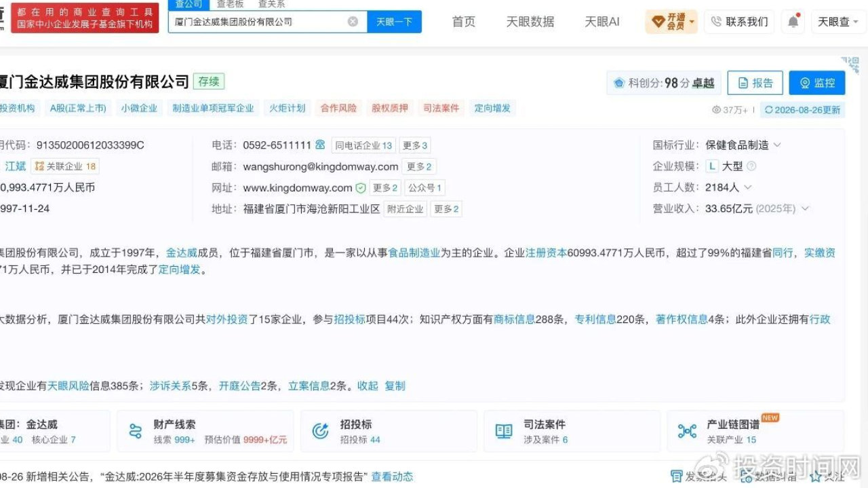Go to 首页 in navigation

464,22
